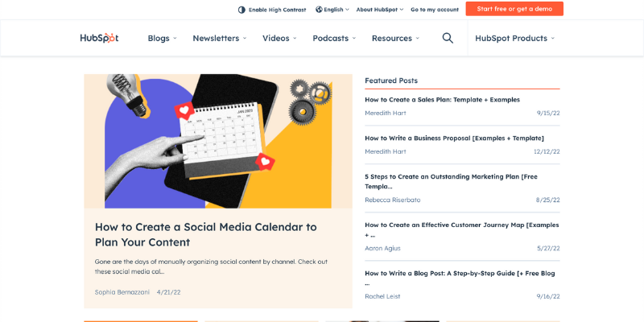Click author Meredith Hart beside 9/15/22
Viewport: 644px width, 322px height.
click(386, 113)
